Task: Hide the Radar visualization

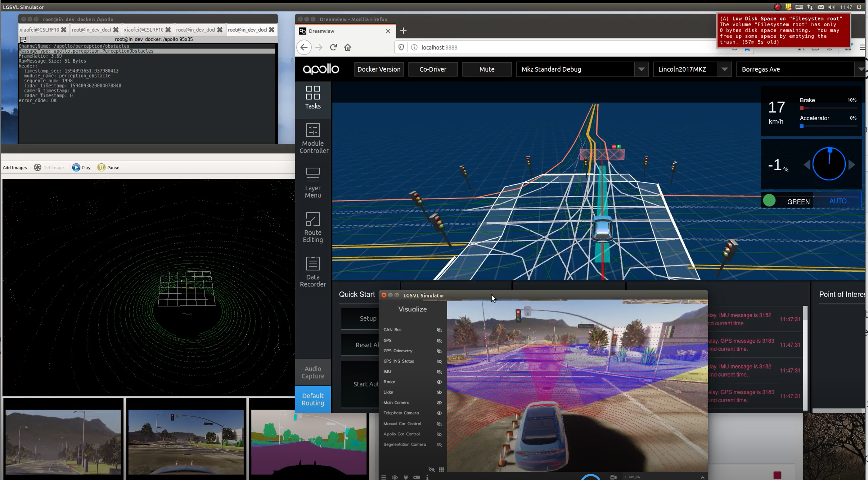Action: 439,382
